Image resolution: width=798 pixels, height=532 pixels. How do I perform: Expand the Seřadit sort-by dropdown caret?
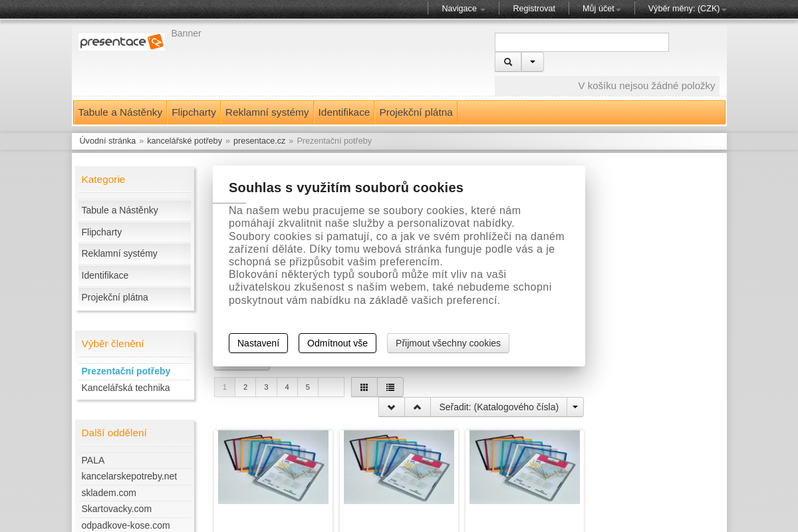[575, 407]
